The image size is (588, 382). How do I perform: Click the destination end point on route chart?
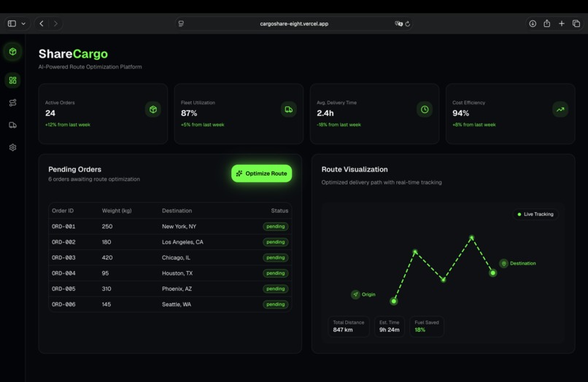[492, 273]
